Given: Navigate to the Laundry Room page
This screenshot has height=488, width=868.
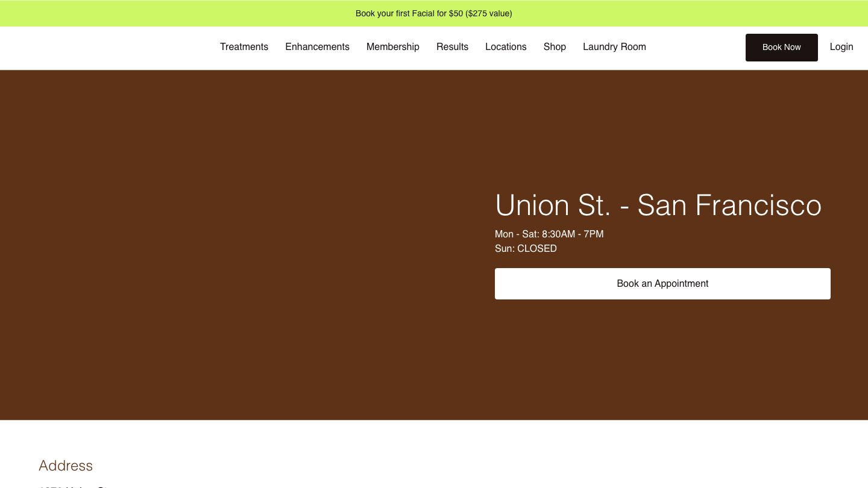Looking at the screenshot, I should (614, 47).
